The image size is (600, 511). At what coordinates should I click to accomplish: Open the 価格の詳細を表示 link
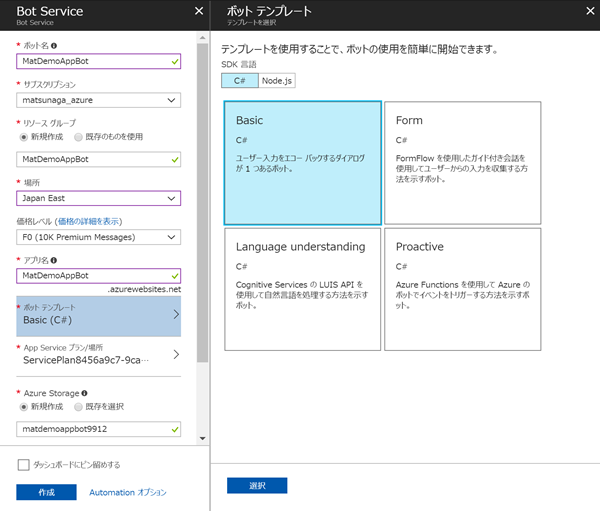(x=88, y=222)
